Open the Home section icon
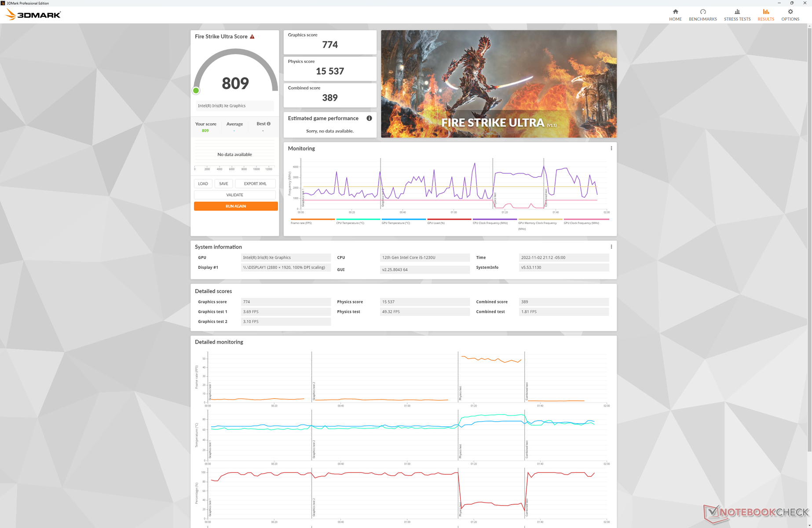The width and height of the screenshot is (812, 528). pos(675,12)
